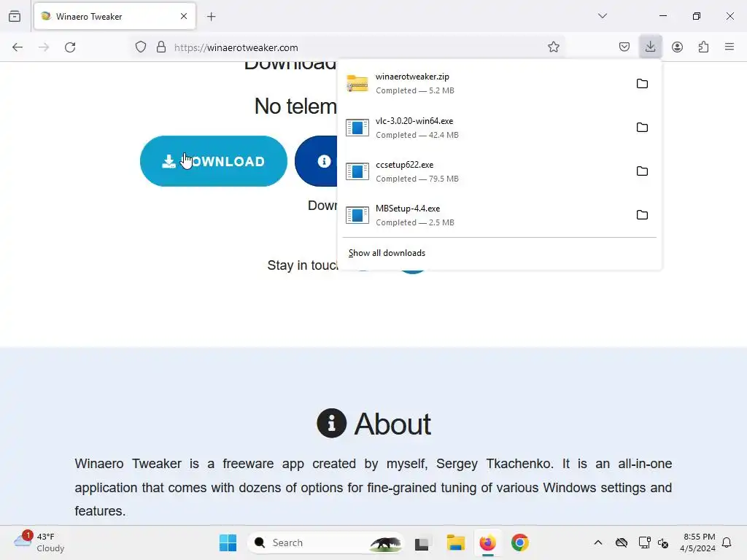Open the Extensions puzzle icon
Screen dimensions: 747x560
coord(703,47)
